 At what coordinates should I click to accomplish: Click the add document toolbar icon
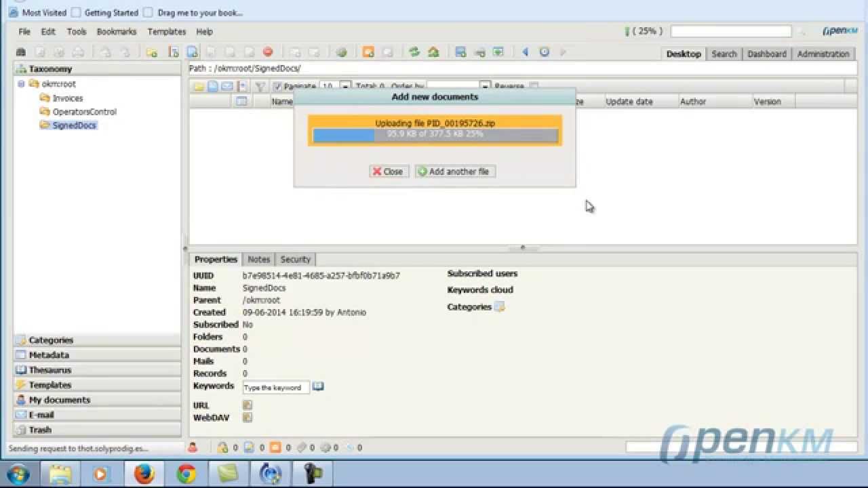pos(193,52)
